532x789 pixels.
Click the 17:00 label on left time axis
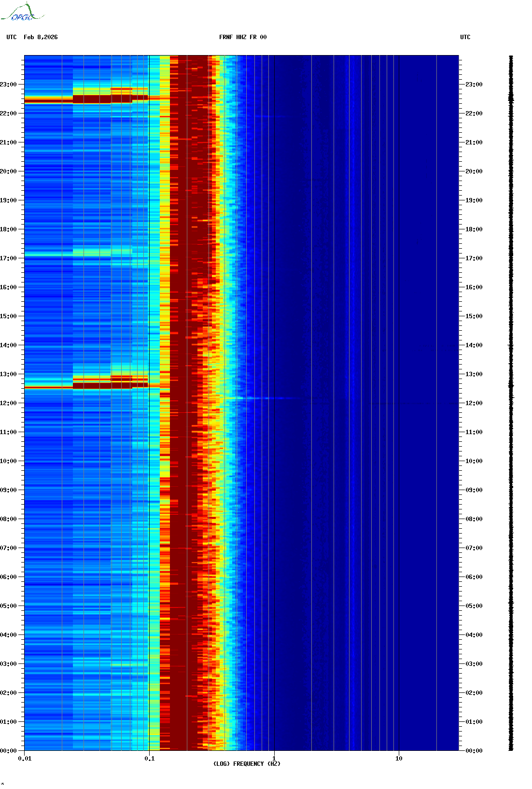[x=8, y=258]
